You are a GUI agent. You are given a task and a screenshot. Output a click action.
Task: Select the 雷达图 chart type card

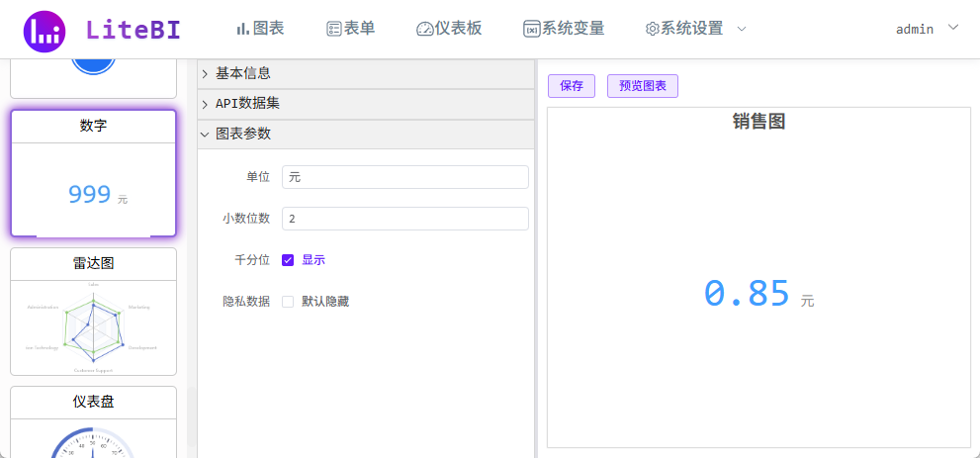[x=94, y=312]
